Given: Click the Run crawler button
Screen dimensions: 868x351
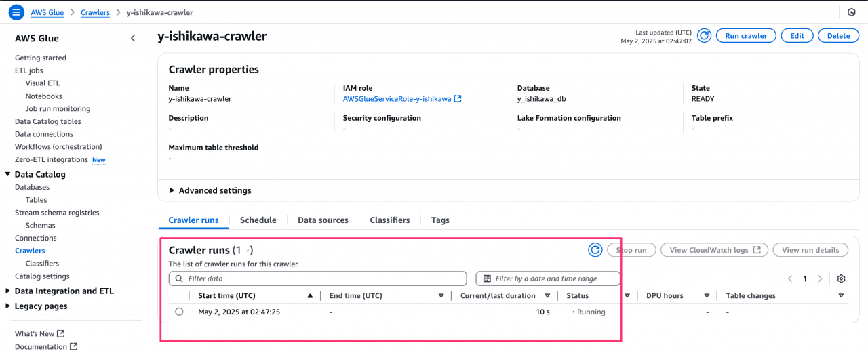Looking at the screenshot, I should coord(746,36).
